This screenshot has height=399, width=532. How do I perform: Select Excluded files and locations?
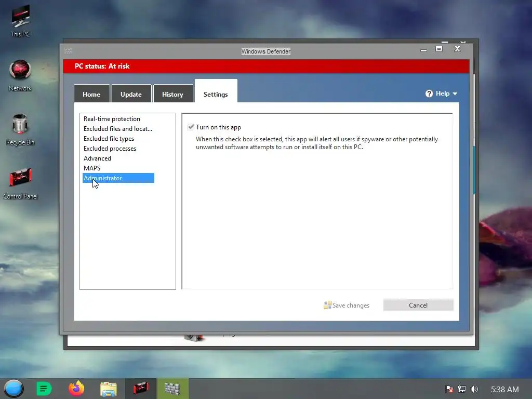[x=118, y=129]
